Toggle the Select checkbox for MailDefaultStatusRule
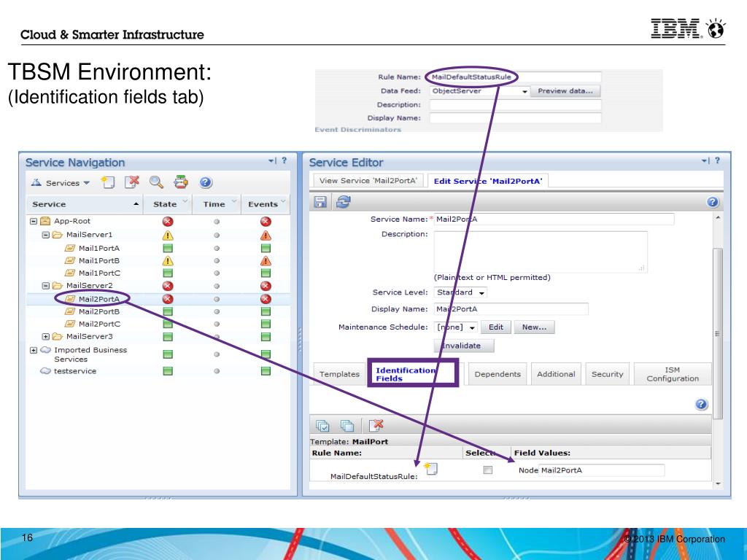Screen dimensions: 747x560 (487, 470)
